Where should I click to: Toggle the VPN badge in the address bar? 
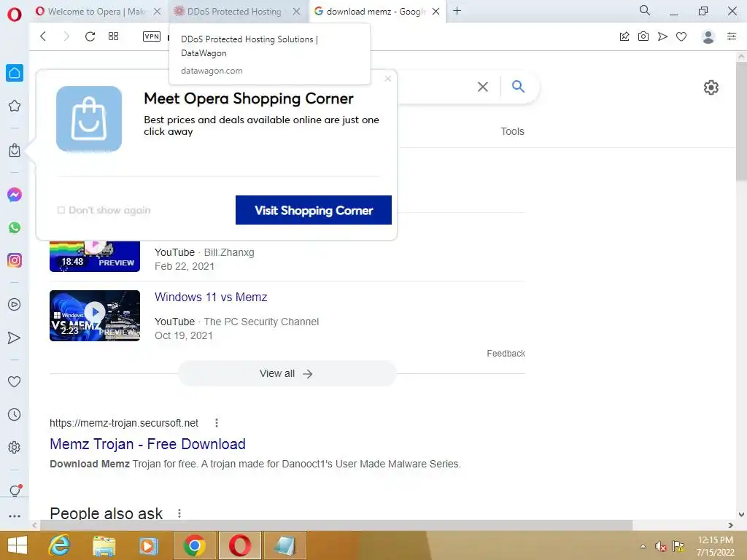pos(152,36)
